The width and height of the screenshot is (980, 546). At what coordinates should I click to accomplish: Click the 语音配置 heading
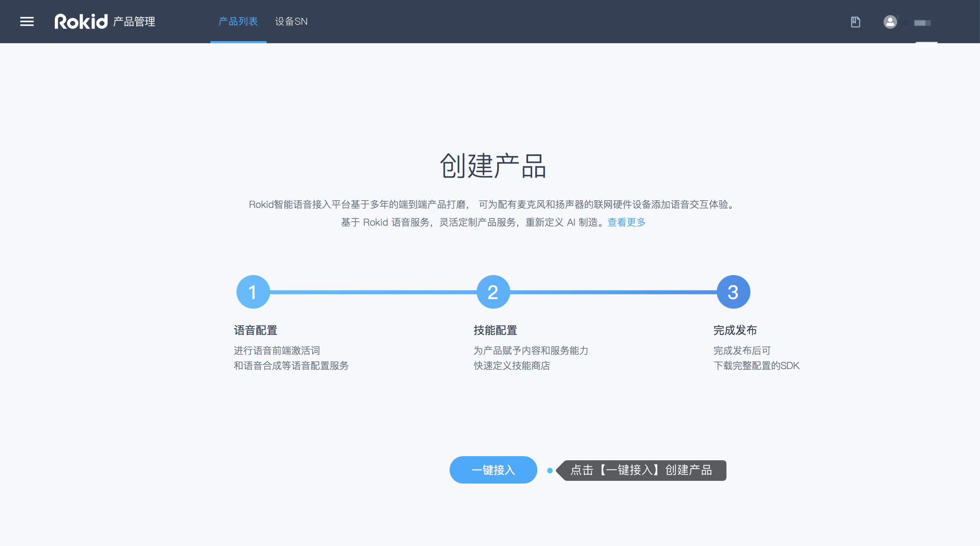(255, 330)
